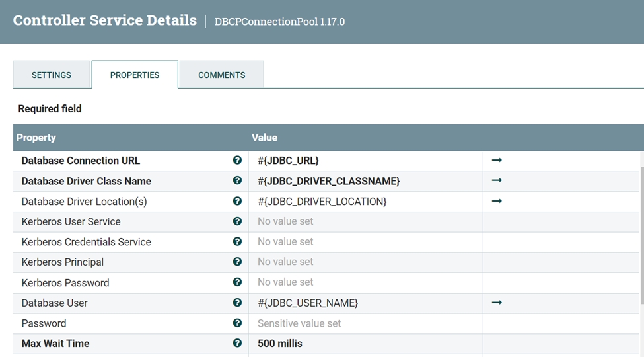The image size is (644, 357).
Task: Click help icon beside Max Wait Time
Action: (237, 343)
